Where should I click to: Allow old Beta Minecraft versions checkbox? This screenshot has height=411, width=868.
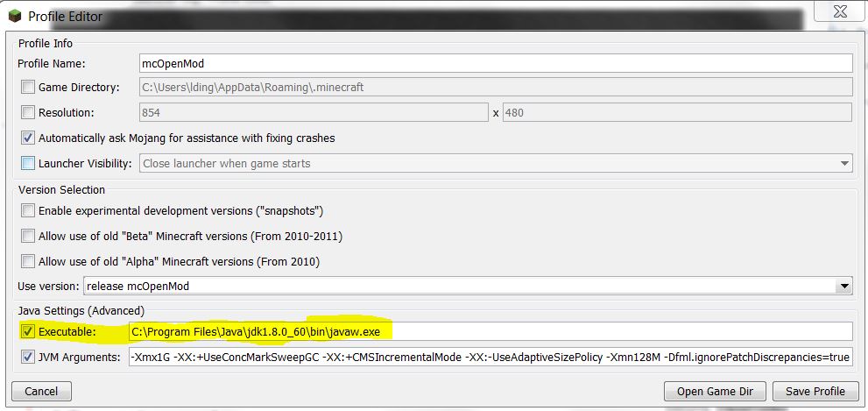click(28, 236)
